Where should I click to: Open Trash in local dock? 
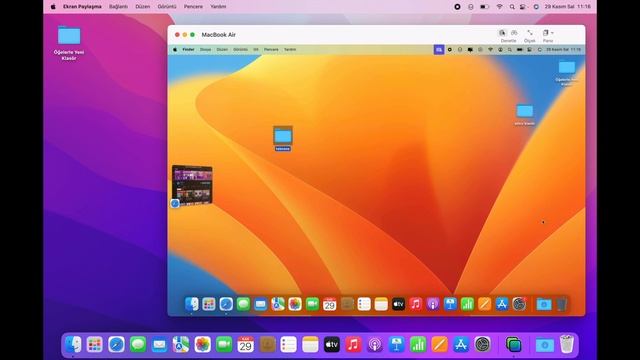coord(567,345)
